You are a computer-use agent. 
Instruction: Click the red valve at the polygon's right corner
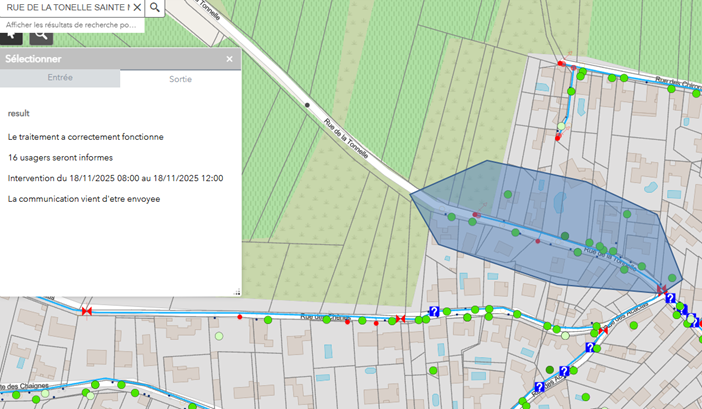(x=662, y=290)
